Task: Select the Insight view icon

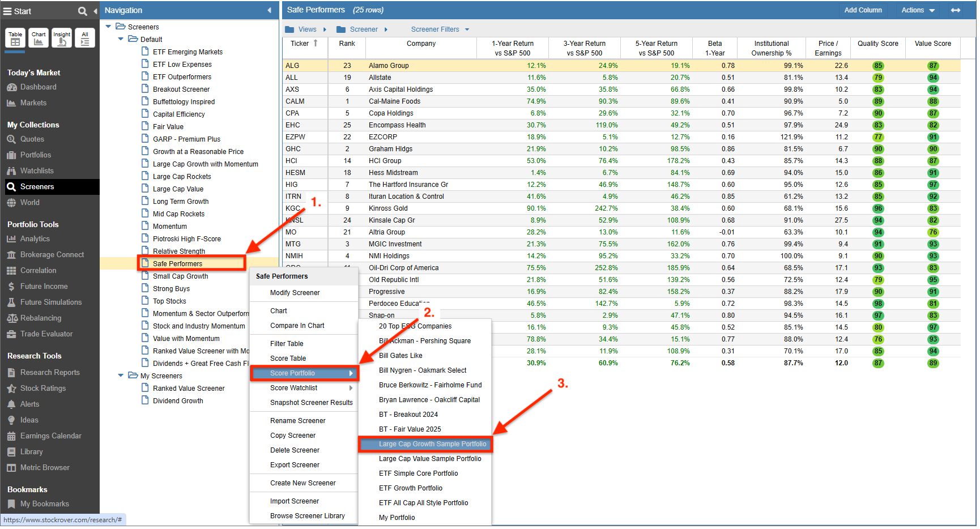Action: 62,38
